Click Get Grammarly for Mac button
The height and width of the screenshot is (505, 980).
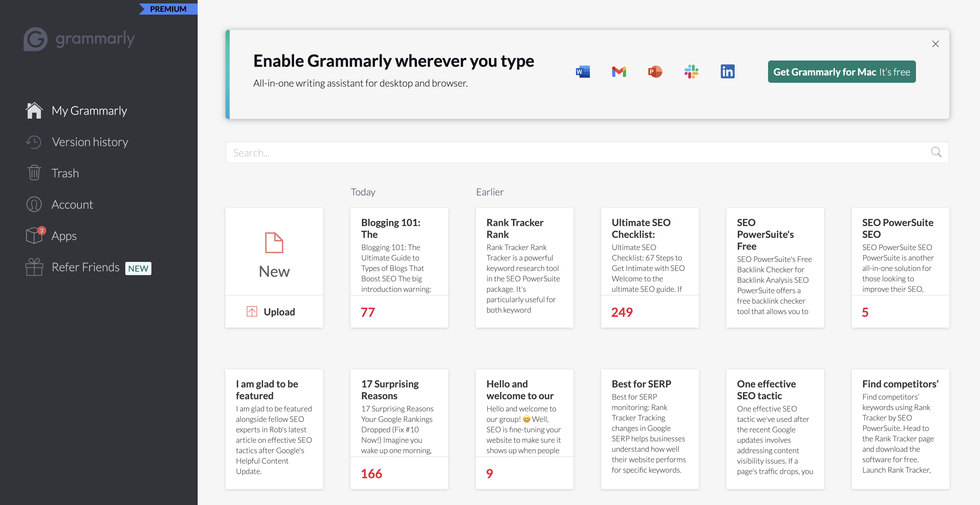[841, 72]
